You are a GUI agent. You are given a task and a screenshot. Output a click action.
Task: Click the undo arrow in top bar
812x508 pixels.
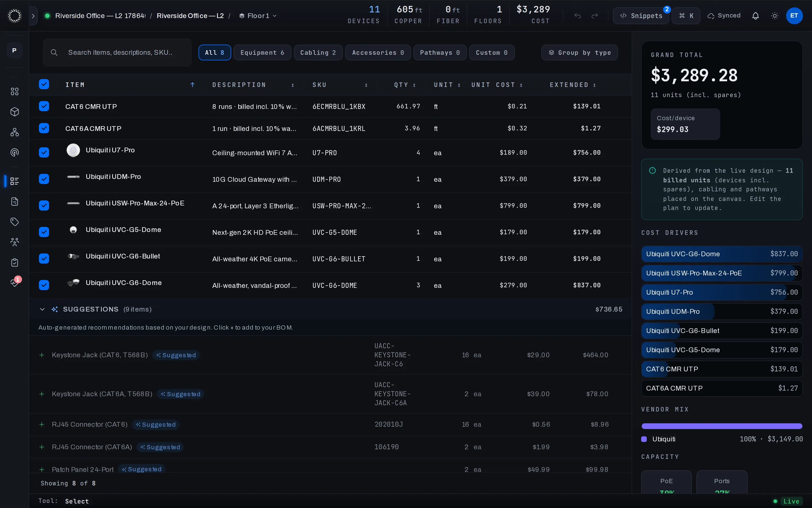pyautogui.click(x=577, y=16)
